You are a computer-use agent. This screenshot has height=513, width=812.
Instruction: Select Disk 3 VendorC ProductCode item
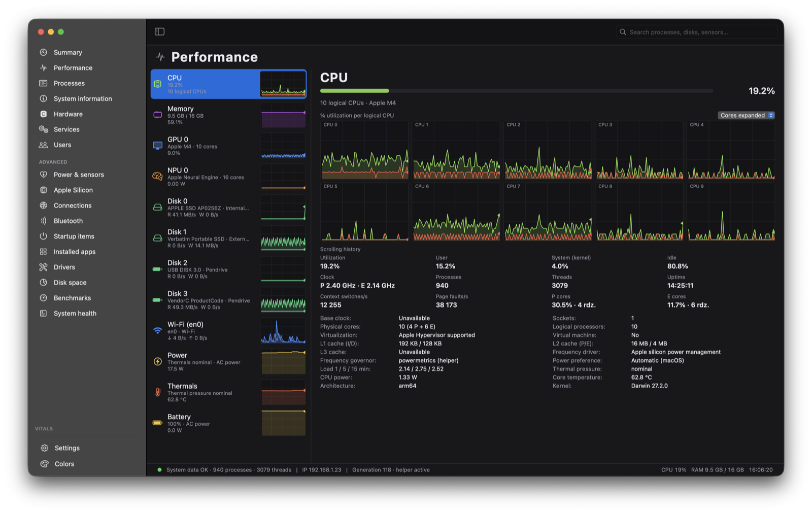click(x=229, y=300)
